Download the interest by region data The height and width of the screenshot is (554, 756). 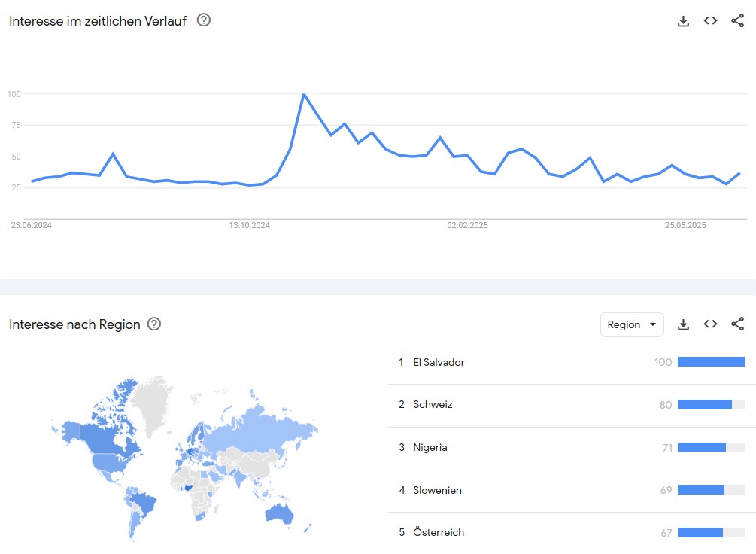coord(683,324)
